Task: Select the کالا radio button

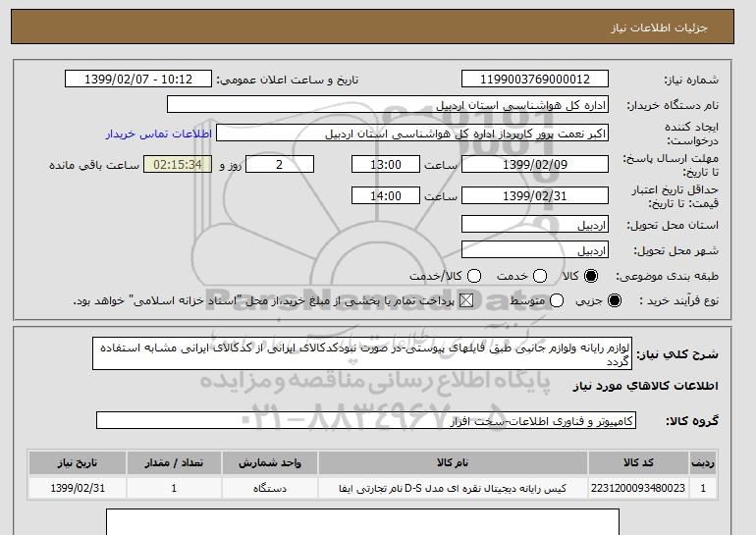Action: 591,276
